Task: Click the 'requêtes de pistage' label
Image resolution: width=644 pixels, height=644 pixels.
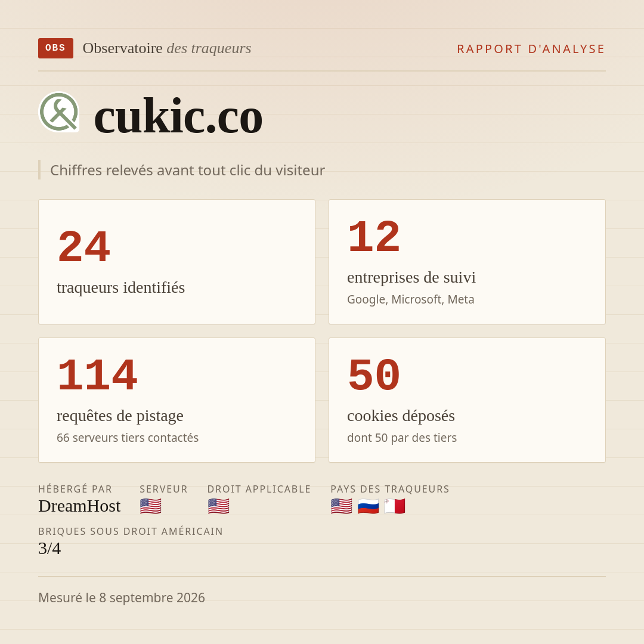Action: click(120, 416)
